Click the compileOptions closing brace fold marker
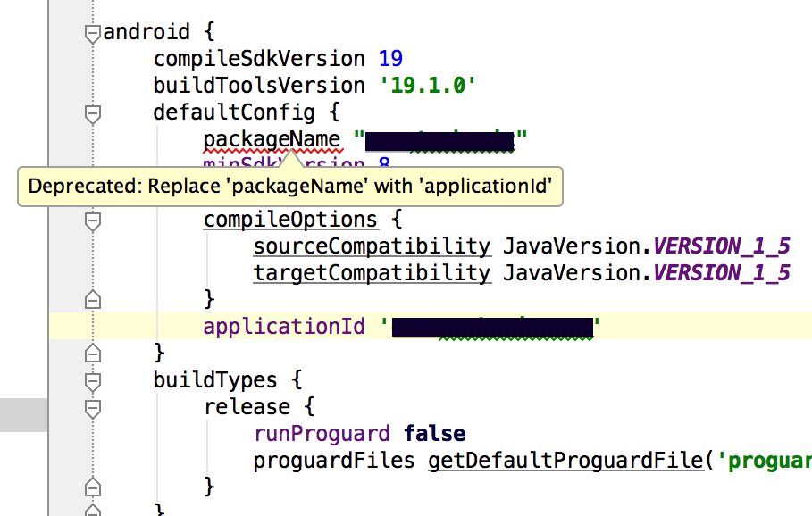 [x=92, y=300]
